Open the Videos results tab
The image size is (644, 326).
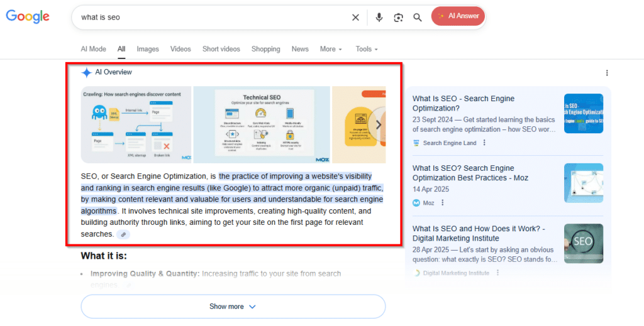coord(180,49)
